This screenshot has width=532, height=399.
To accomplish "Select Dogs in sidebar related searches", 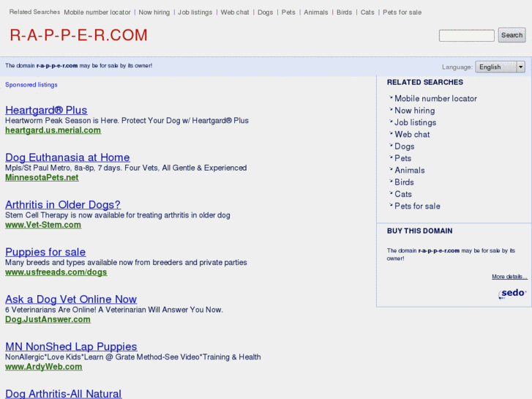I will pos(405,146).
